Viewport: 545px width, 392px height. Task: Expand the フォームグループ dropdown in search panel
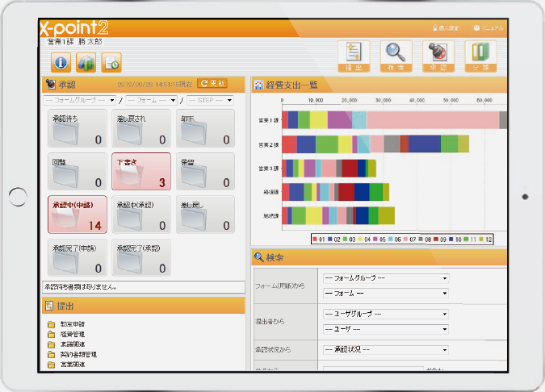tap(384, 279)
